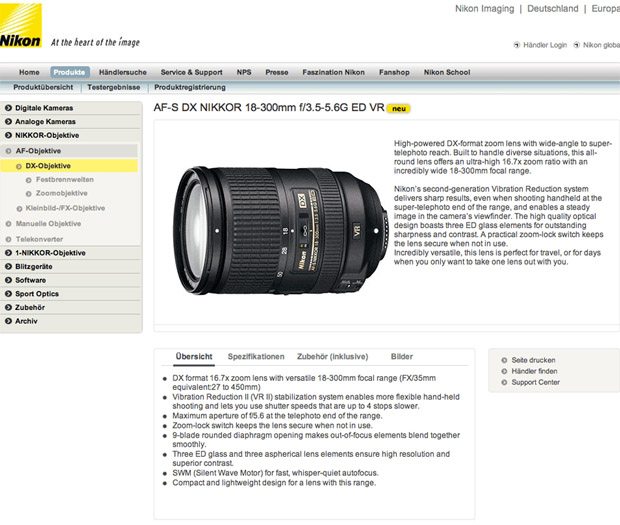Click arrow icon beside Zubehör

(x=8, y=307)
